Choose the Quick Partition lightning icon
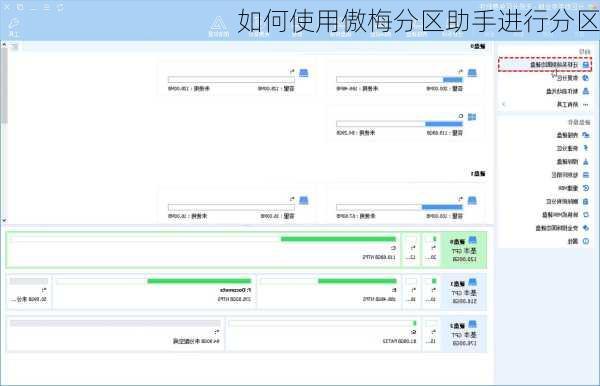Screen dimensions: 600x386 (585, 148)
